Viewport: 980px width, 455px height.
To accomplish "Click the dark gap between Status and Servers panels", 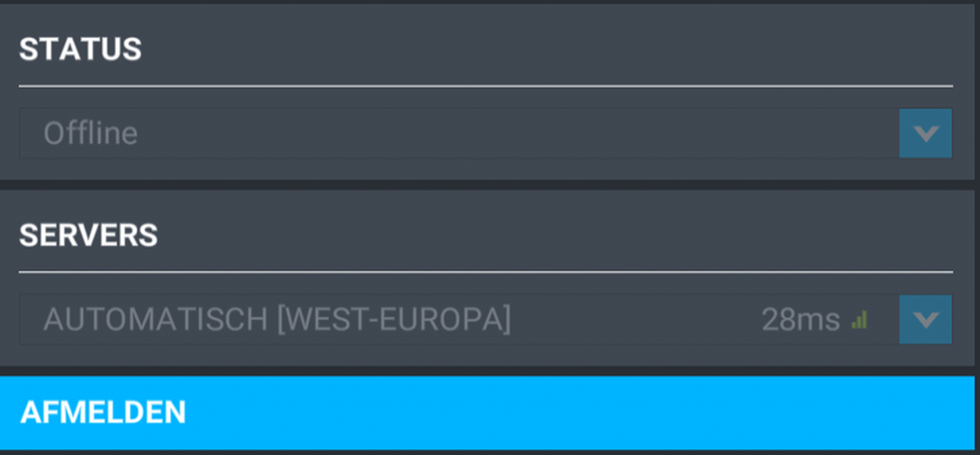I will 487,185.
